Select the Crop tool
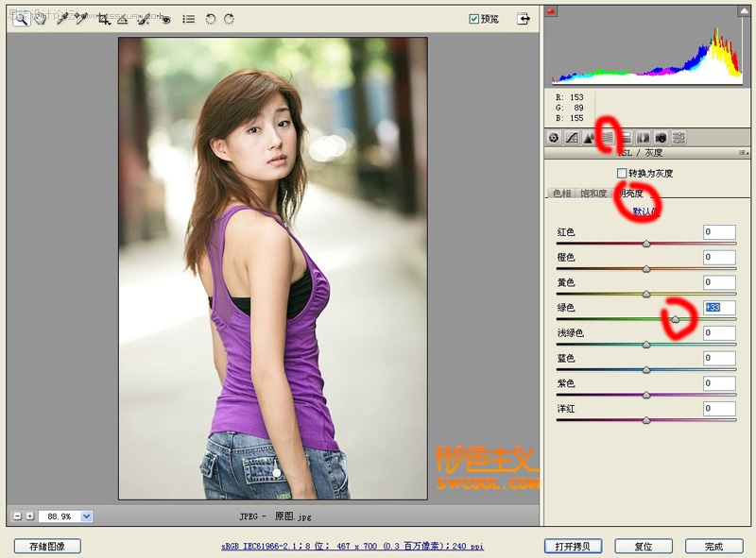 click(x=103, y=19)
